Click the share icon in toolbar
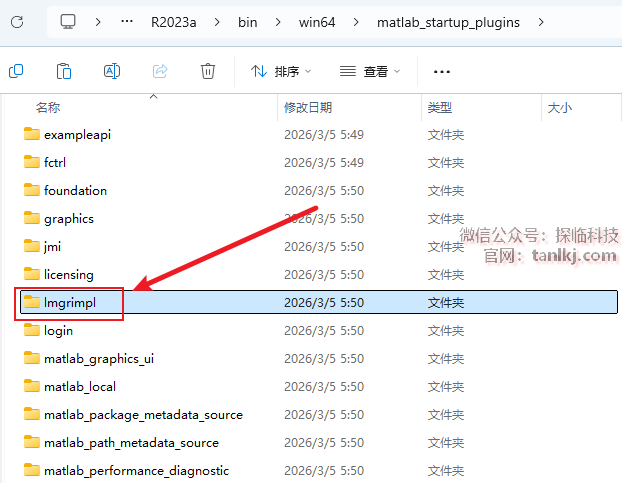The image size is (622, 483). tap(160, 71)
